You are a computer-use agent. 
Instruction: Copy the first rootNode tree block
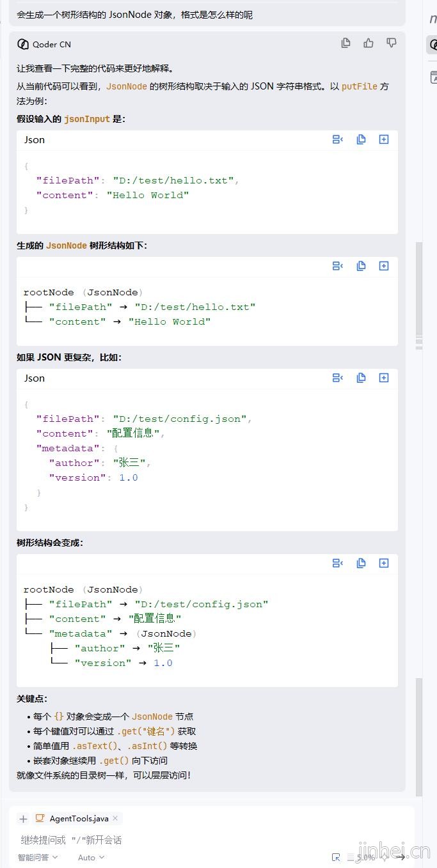pyautogui.click(x=361, y=266)
